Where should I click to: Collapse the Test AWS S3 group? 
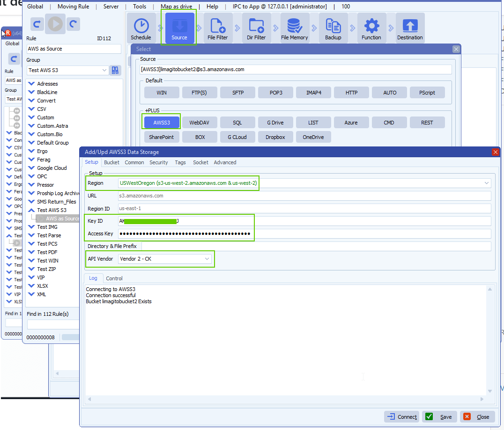coord(31,210)
